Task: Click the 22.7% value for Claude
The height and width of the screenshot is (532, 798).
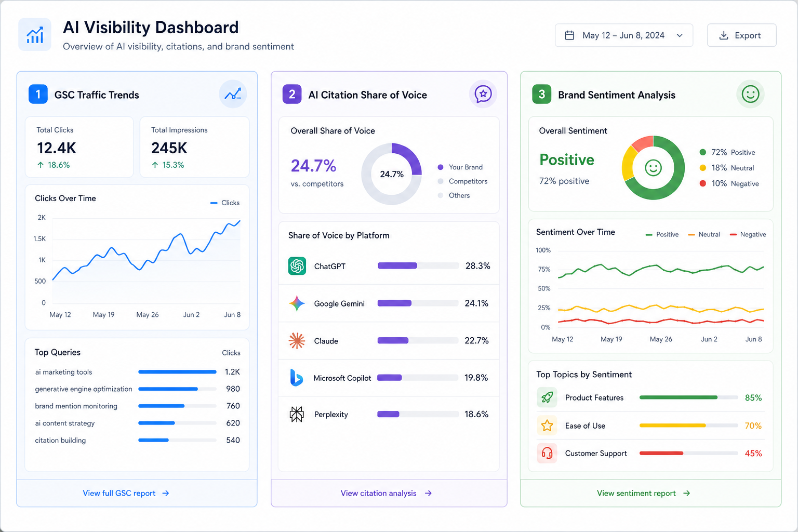Action: [x=476, y=341]
